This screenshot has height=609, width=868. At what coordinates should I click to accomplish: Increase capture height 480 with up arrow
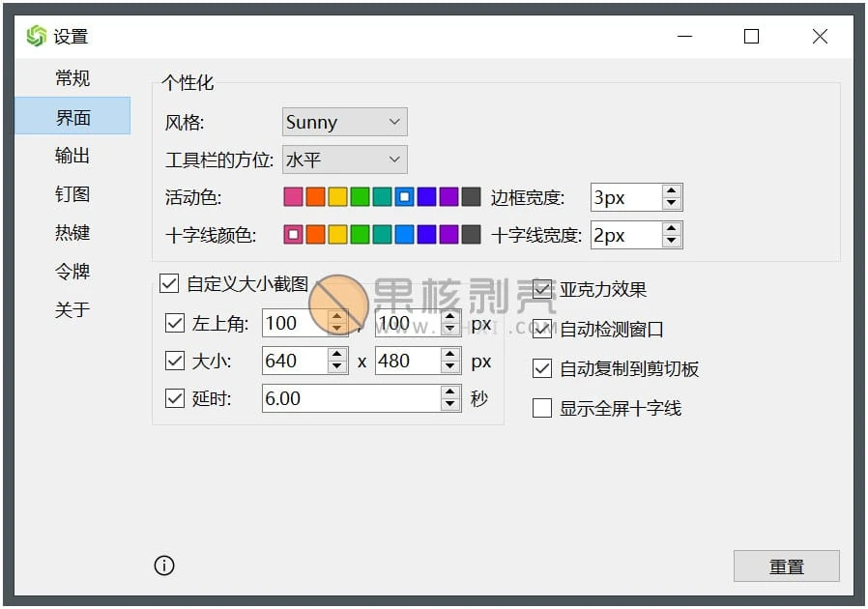pos(449,355)
